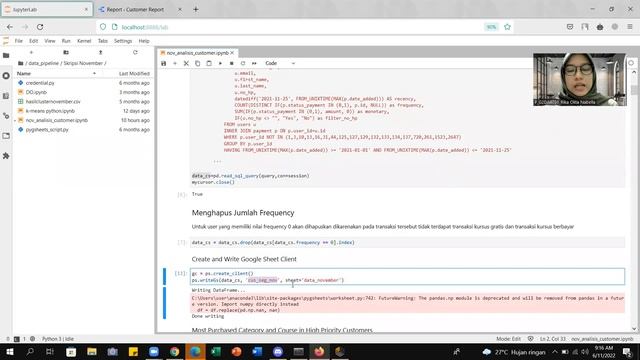640x360 pixels.
Task: Open Zoom from the taskbar
Action: pos(154,351)
